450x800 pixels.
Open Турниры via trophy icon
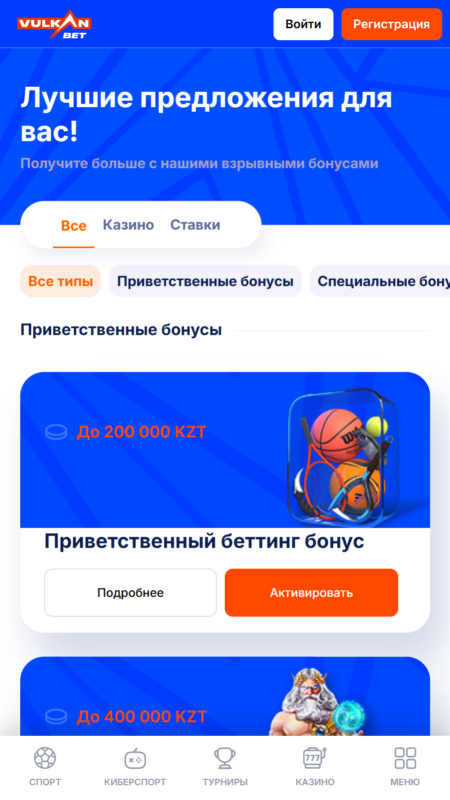click(225, 758)
